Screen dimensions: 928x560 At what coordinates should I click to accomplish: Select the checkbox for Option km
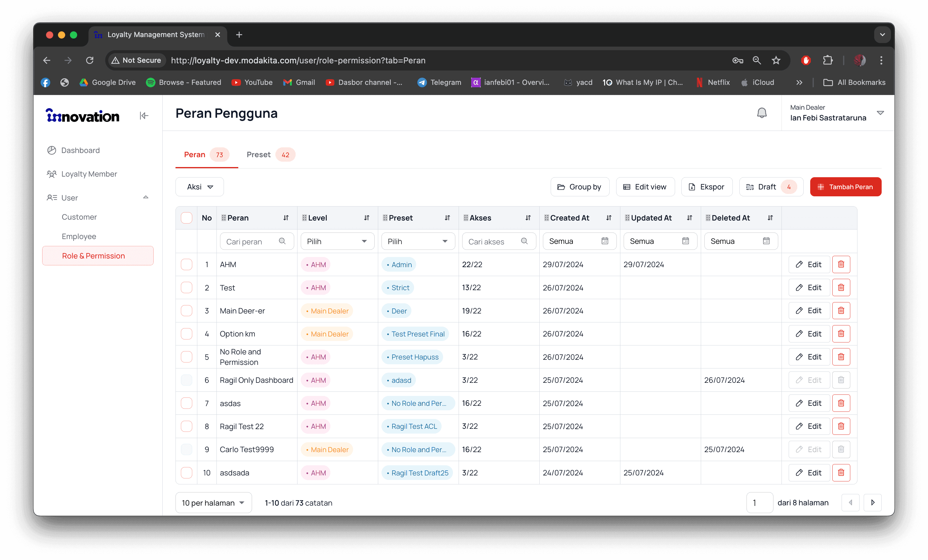[x=187, y=334]
